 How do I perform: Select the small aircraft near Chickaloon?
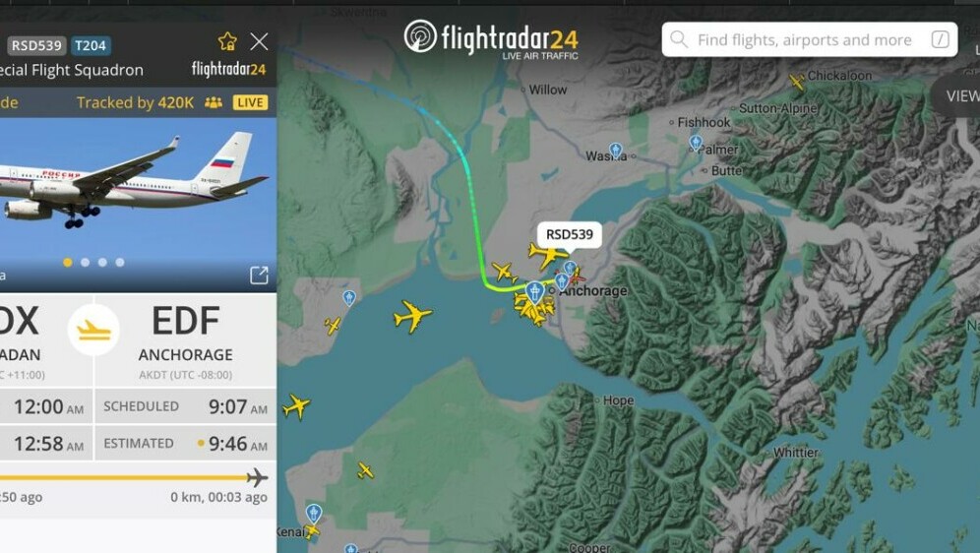point(797,82)
